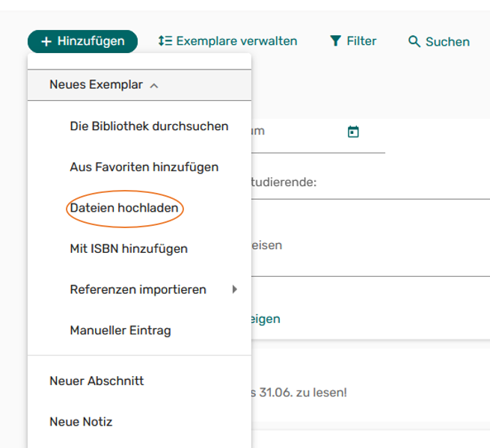Click the date input field

tap(318, 136)
